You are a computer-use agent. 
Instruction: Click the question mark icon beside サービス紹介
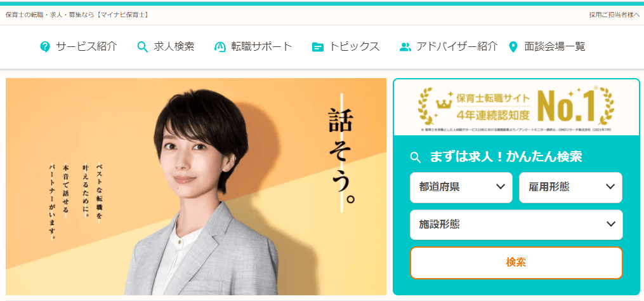[x=45, y=47]
